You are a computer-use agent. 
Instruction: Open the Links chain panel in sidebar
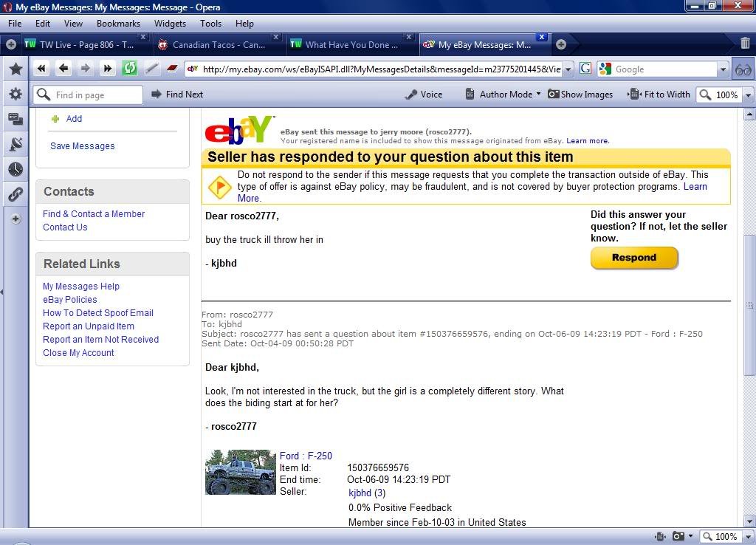pyautogui.click(x=16, y=194)
